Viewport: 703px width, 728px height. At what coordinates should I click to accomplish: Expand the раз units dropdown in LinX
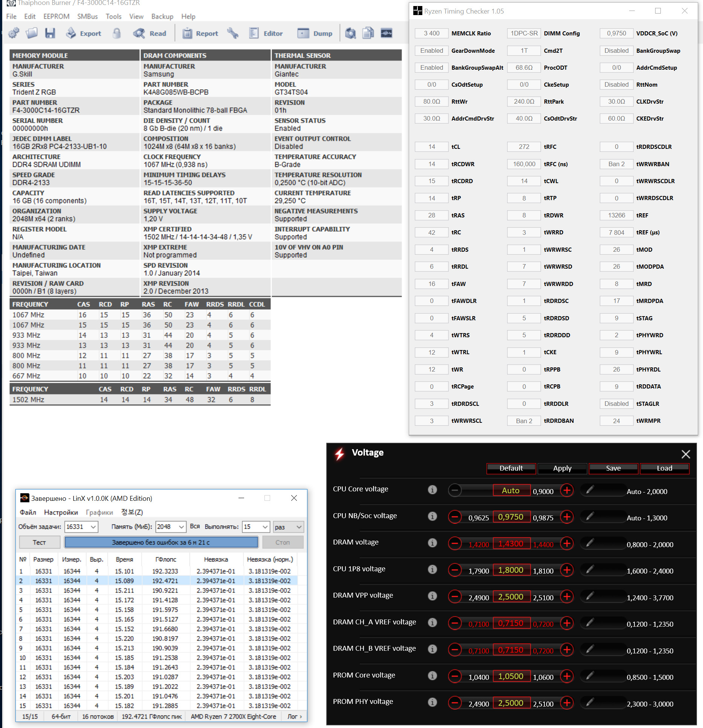(x=288, y=526)
